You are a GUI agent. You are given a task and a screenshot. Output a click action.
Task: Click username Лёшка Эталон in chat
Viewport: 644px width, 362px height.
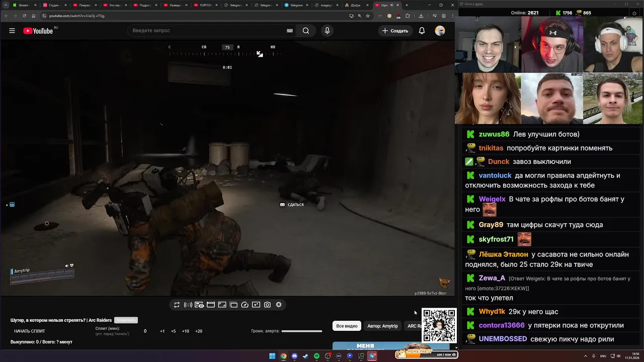pyautogui.click(x=504, y=254)
